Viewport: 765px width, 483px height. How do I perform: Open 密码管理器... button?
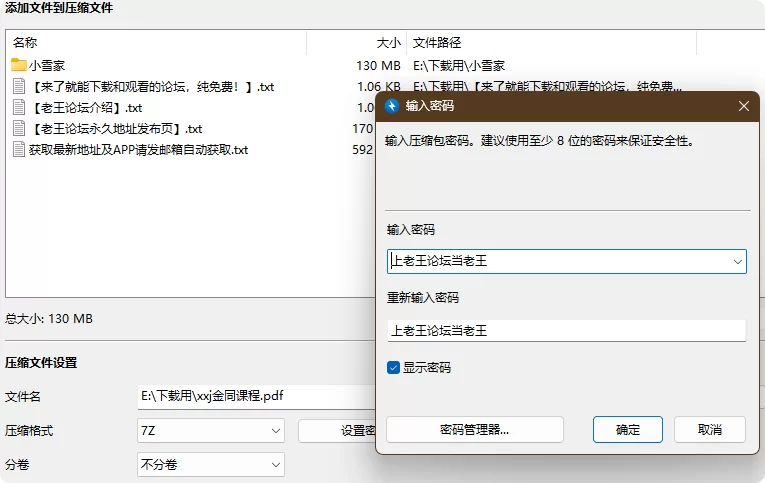pyautogui.click(x=475, y=430)
